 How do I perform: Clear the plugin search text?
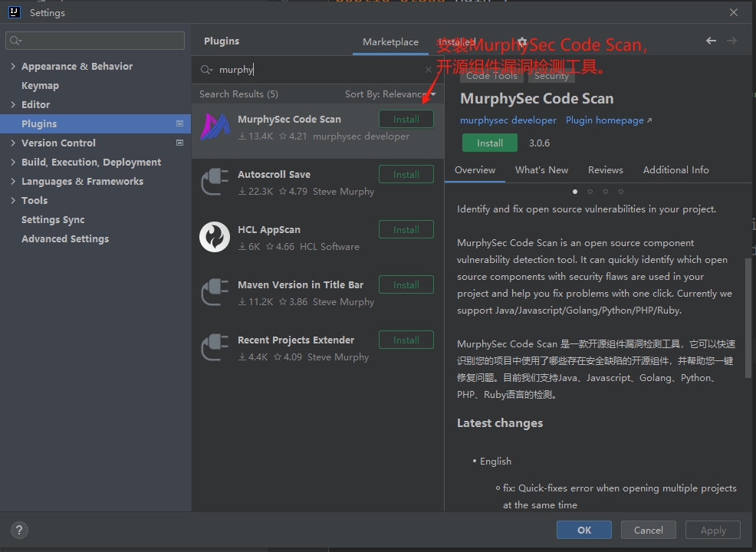tap(428, 70)
